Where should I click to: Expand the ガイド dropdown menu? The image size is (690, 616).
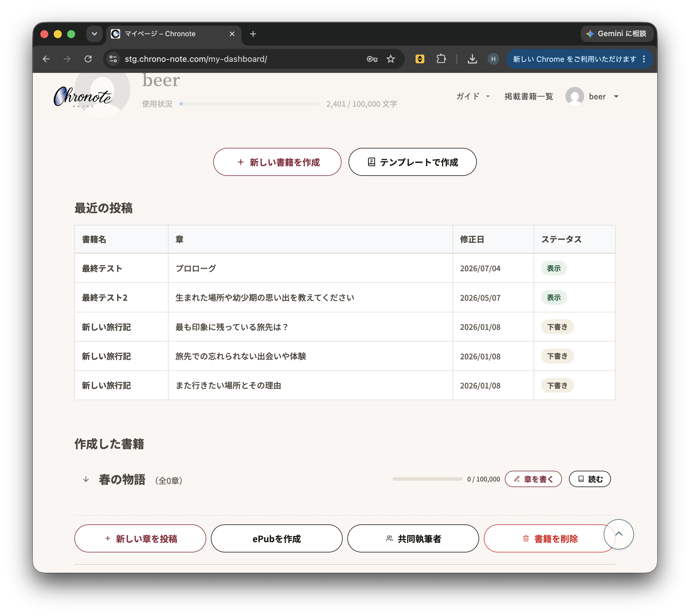click(x=473, y=97)
